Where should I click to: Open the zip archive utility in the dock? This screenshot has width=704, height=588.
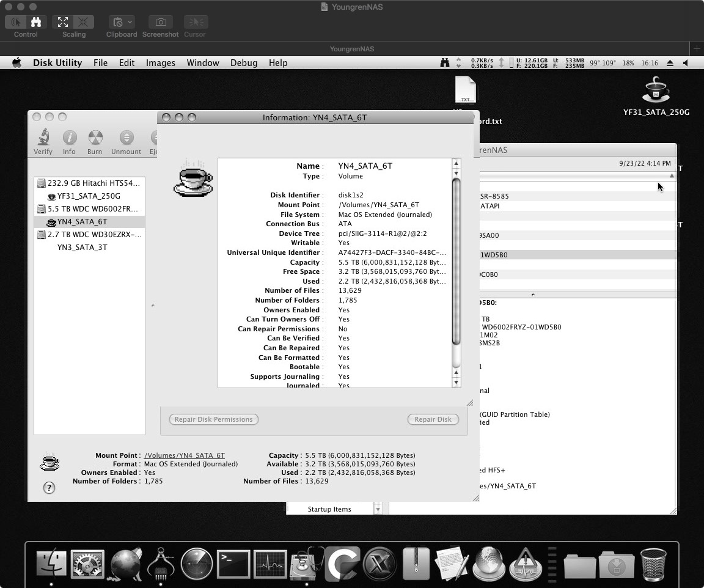point(416,564)
